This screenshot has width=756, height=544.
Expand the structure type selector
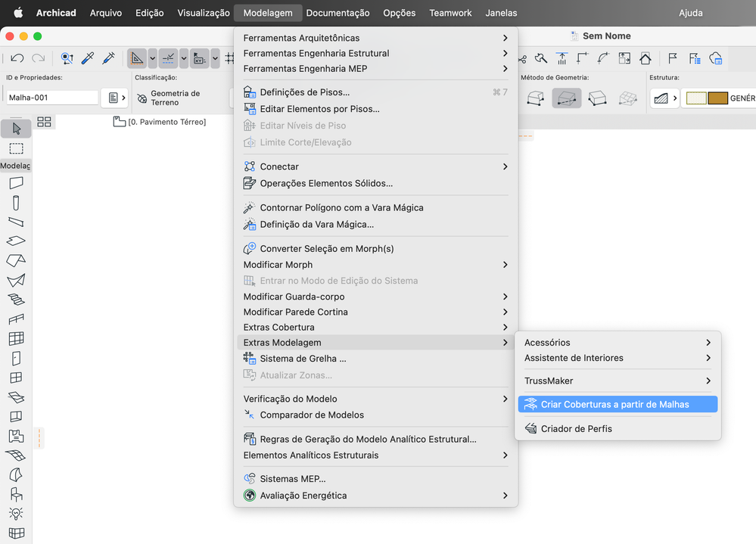(x=665, y=98)
